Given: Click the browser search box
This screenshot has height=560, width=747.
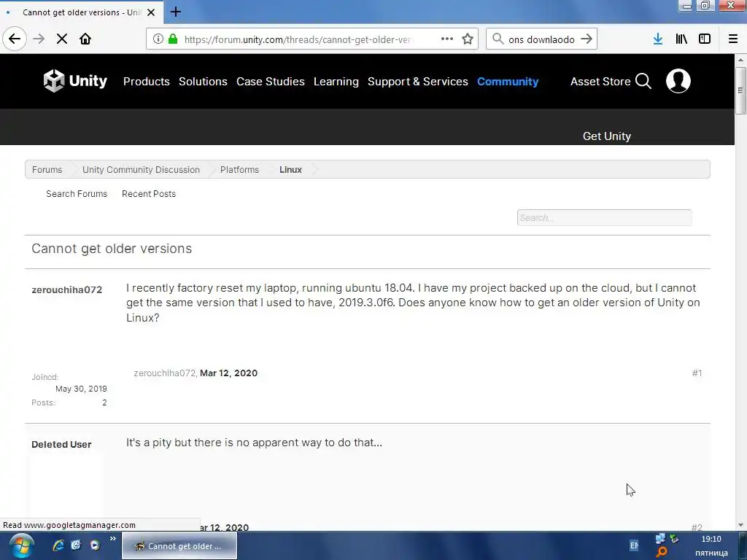Looking at the screenshot, I should point(541,39).
